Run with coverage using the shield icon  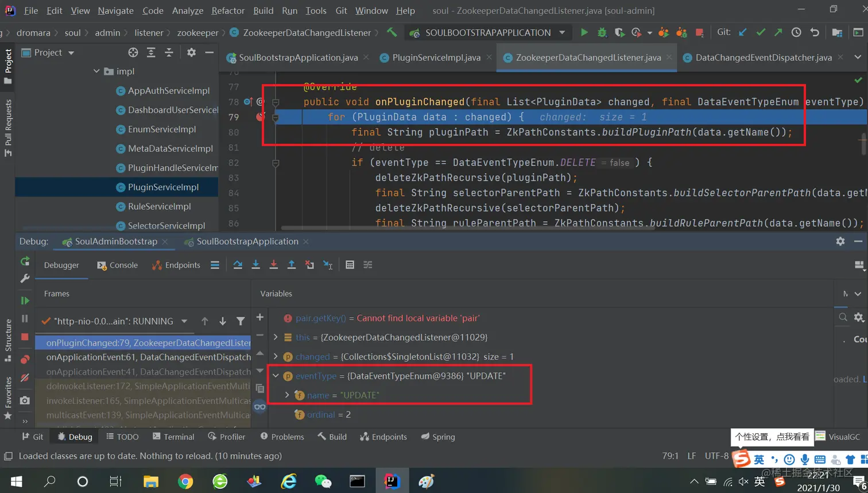(619, 33)
